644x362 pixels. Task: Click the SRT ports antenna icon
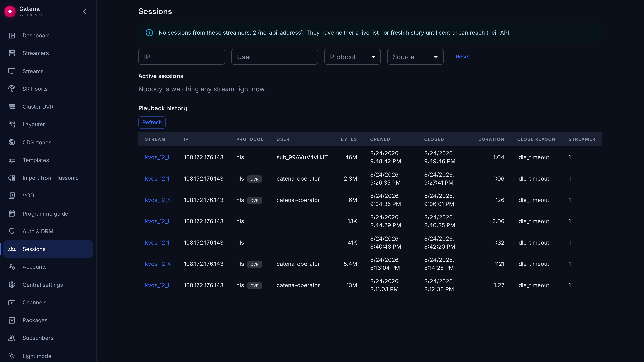click(12, 89)
